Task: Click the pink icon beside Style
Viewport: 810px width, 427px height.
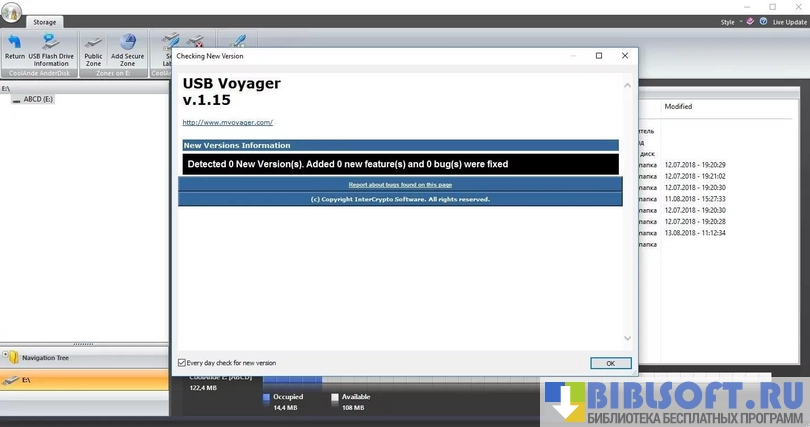Action: coord(749,21)
